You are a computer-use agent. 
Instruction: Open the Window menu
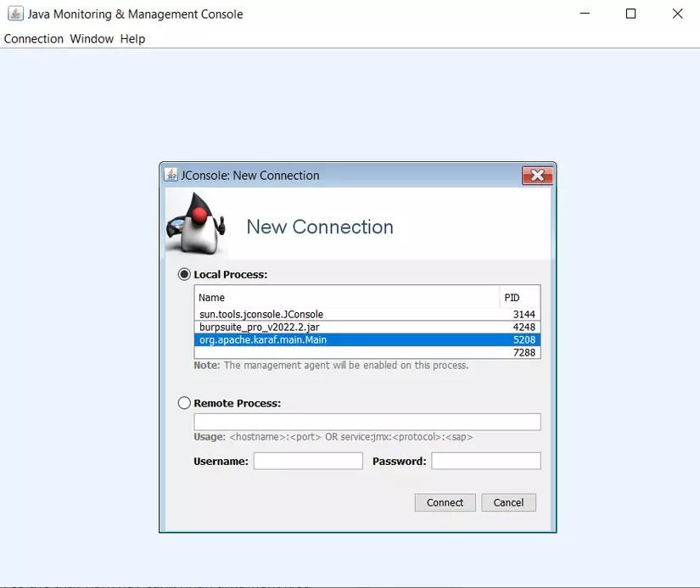(x=92, y=39)
